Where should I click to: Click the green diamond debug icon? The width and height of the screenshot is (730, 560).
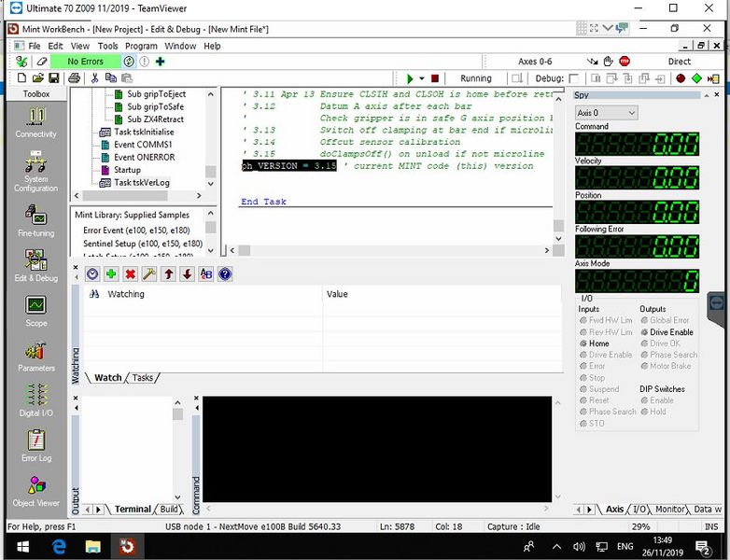coord(697,78)
